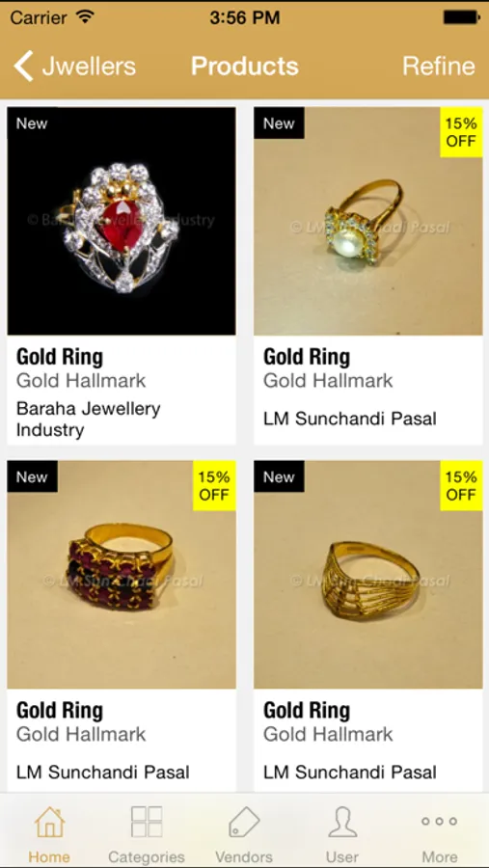Open the Categories grid icon
Image resolution: width=489 pixels, height=868 pixels.
pyautogui.click(x=147, y=822)
